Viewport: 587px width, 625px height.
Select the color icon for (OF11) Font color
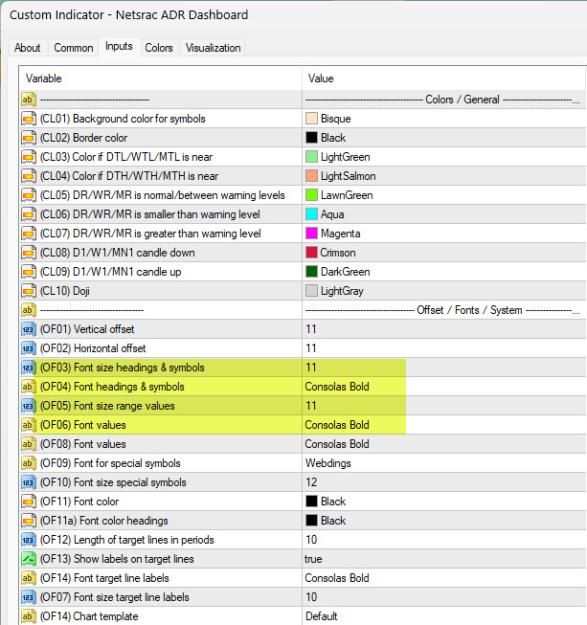pos(28,501)
